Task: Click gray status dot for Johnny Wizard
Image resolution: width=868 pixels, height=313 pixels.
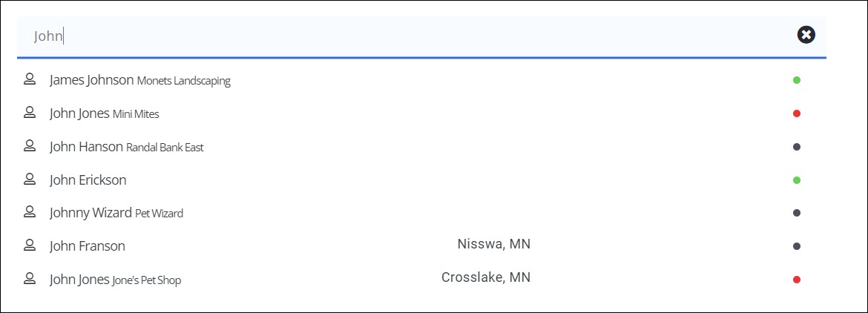Action: [797, 213]
